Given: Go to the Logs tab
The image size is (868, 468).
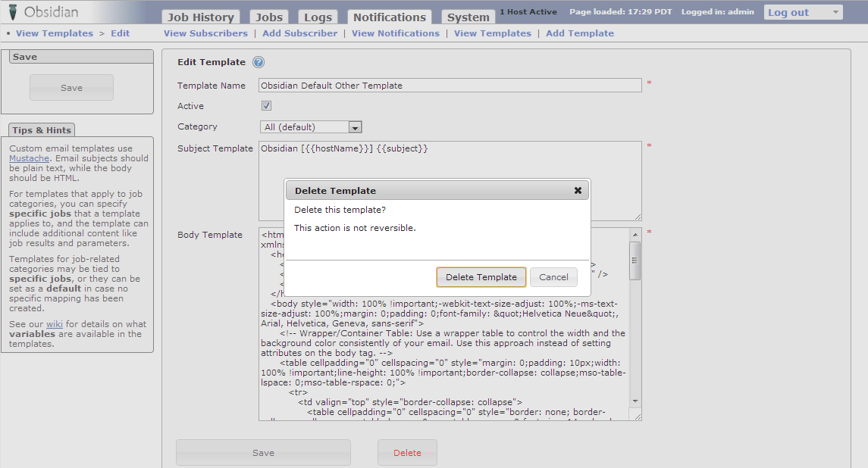Looking at the screenshot, I should (x=318, y=17).
